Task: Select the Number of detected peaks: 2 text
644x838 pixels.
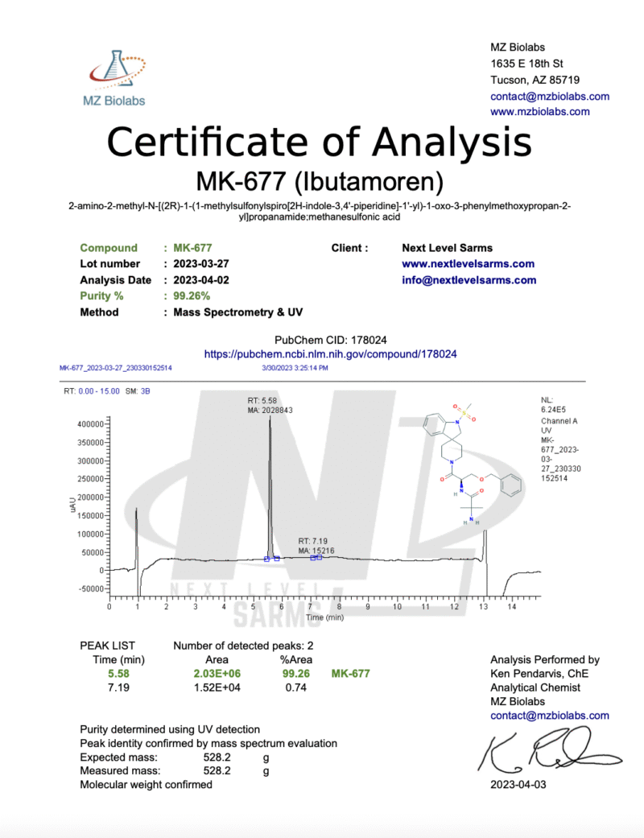Action: pos(243,646)
